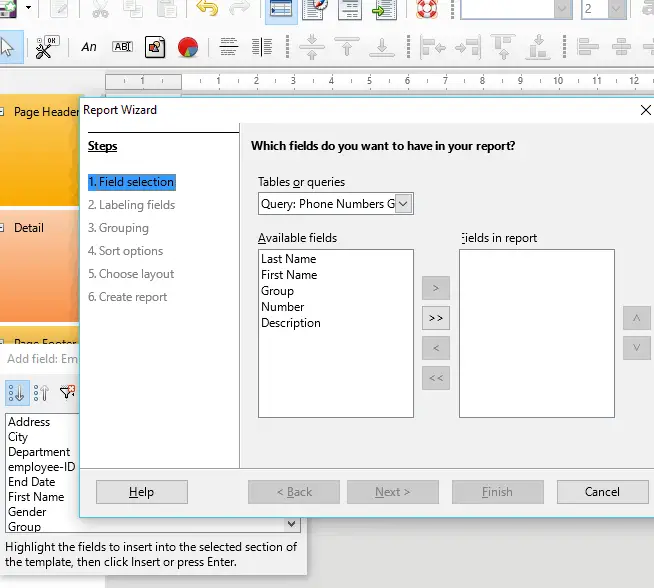Screen dimensions: 654x588
Task: Click the move-down 'v' field button
Action: [636, 348]
